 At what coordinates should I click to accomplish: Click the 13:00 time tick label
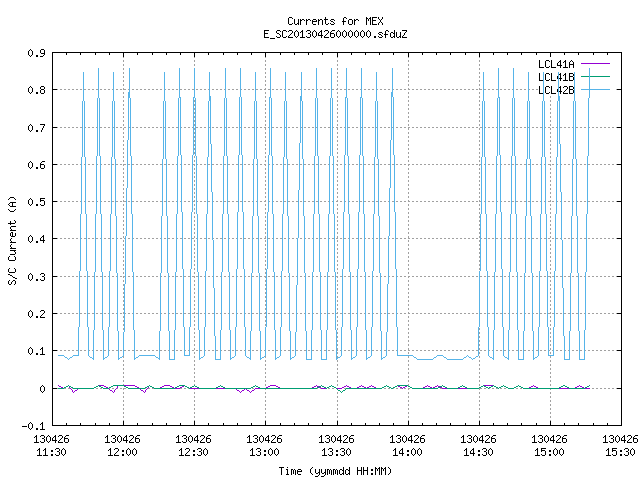264,452
